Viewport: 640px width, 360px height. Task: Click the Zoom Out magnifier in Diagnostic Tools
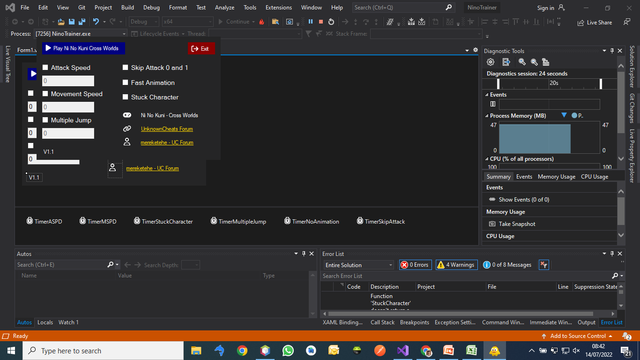click(534, 62)
